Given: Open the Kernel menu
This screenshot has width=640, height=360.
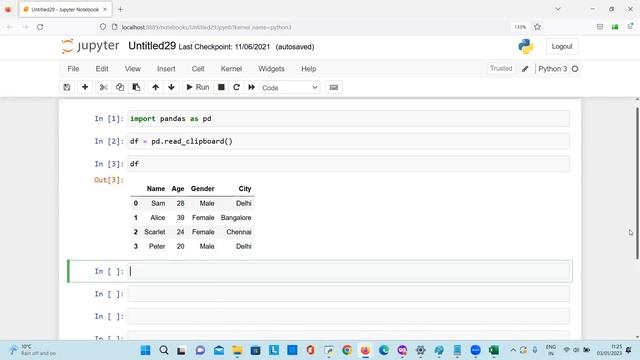Looking at the screenshot, I should (231, 69).
